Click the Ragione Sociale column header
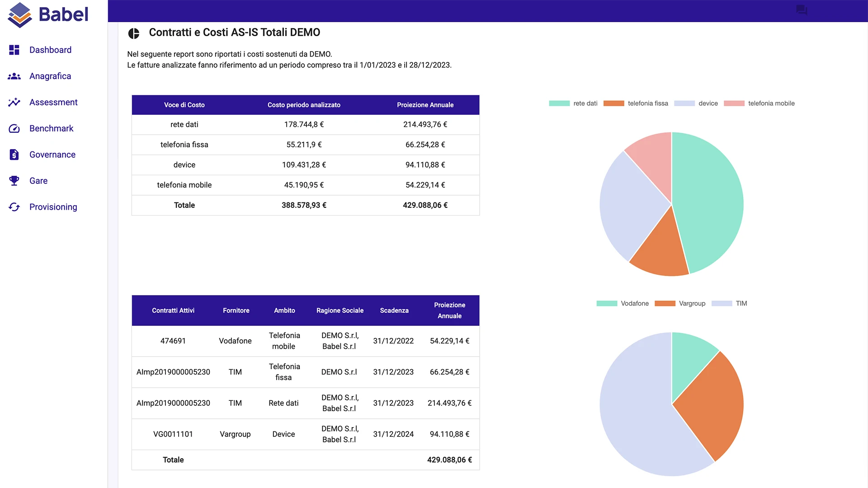The width and height of the screenshot is (868, 488). click(x=340, y=310)
